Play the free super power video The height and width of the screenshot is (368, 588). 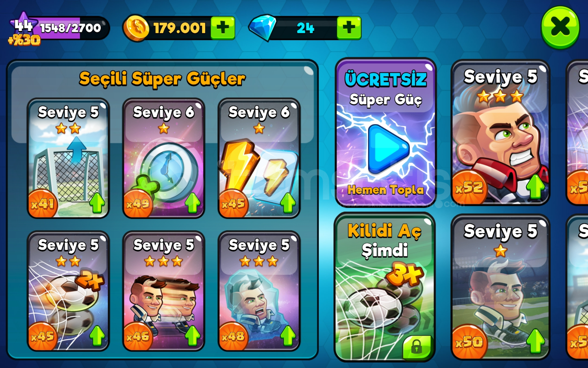(x=388, y=149)
